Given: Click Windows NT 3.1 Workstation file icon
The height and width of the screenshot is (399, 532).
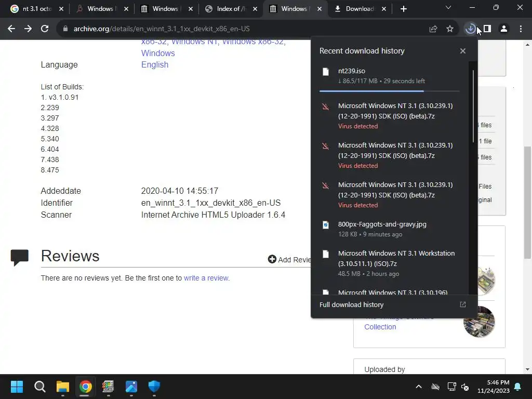Looking at the screenshot, I should click(x=326, y=254).
